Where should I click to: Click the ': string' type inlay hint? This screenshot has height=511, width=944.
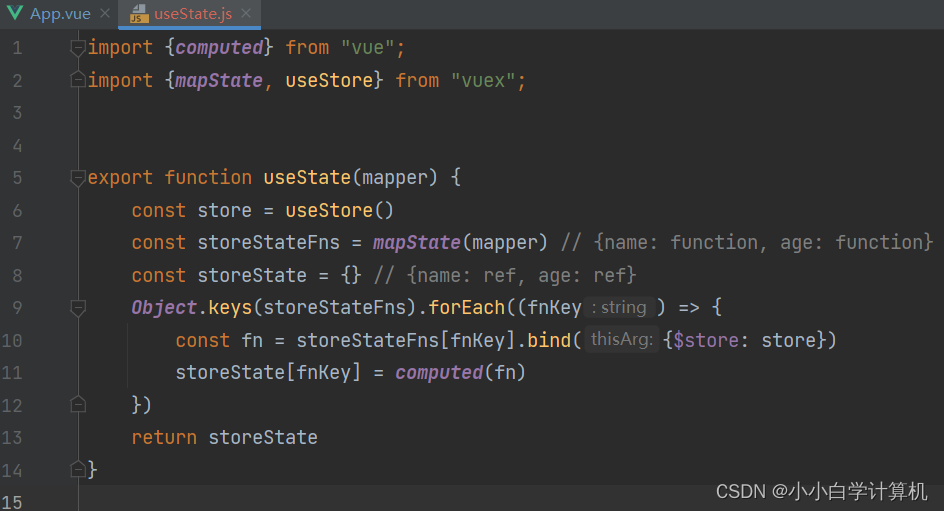click(x=620, y=308)
